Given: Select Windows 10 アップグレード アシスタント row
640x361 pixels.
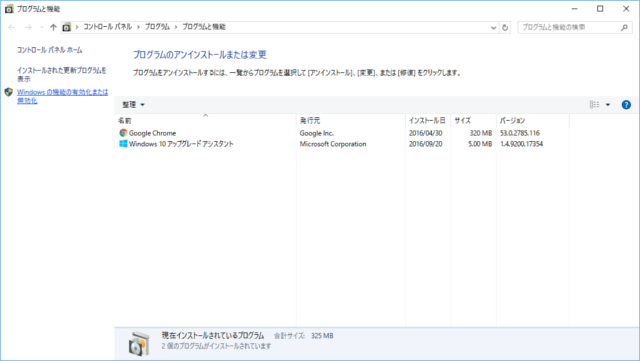Looking at the screenshot, I should [x=342, y=144].
